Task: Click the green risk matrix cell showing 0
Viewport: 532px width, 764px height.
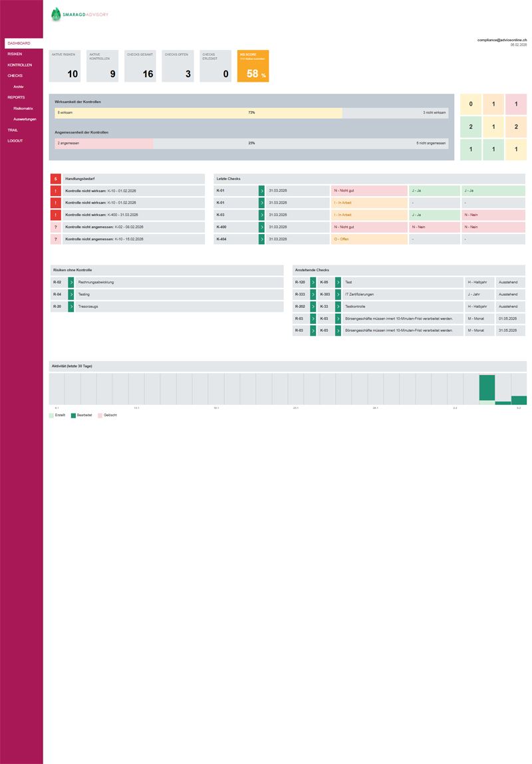Action: coord(471,104)
